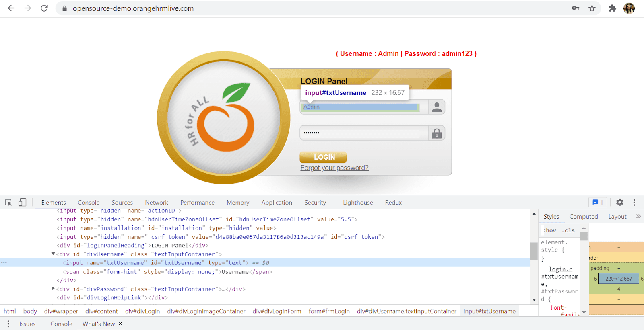Viewport: 644px width, 330px height.
Task: Open DevTools settings gear
Action: (620, 203)
